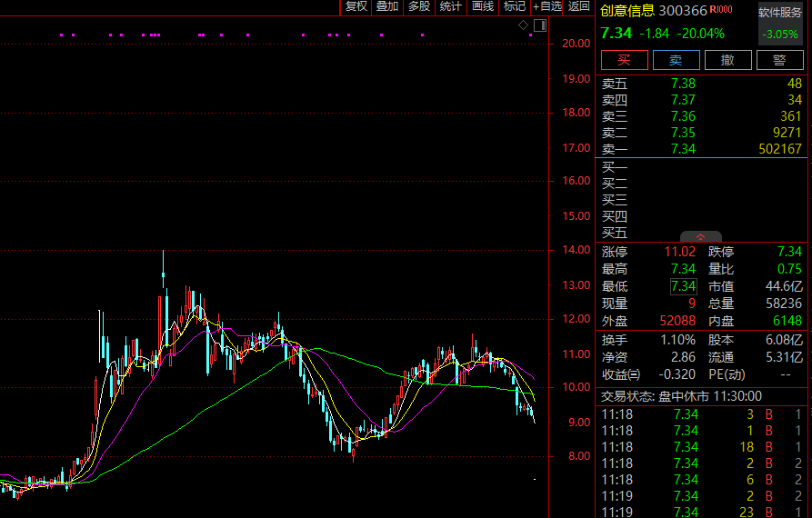Toggle the side panel layout icon
The width and height of the screenshot is (812, 518).
[x=540, y=25]
